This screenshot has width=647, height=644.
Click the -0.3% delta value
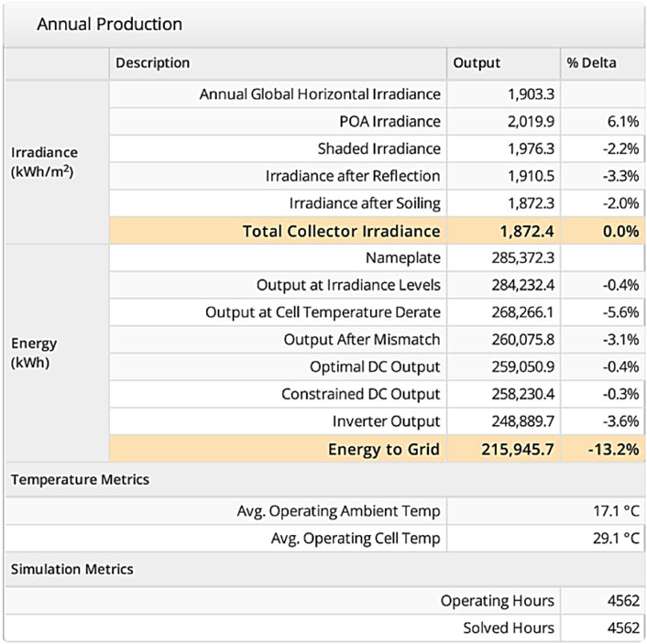coord(620,394)
